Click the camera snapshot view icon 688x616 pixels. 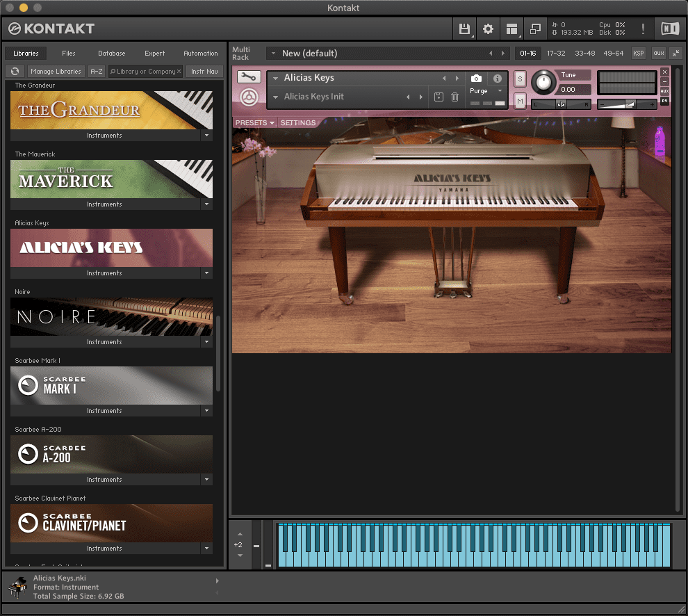tap(476, 79)
